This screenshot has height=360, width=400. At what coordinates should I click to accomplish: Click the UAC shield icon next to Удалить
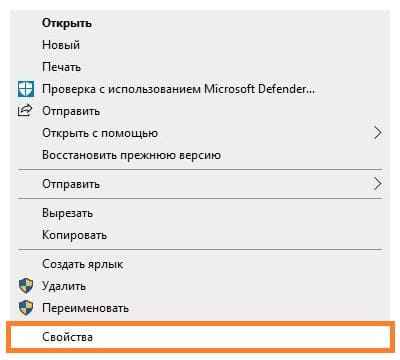[x=26, y=286]
